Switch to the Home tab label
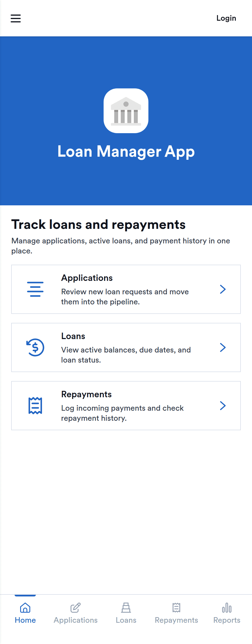 [x=25, y=620]
